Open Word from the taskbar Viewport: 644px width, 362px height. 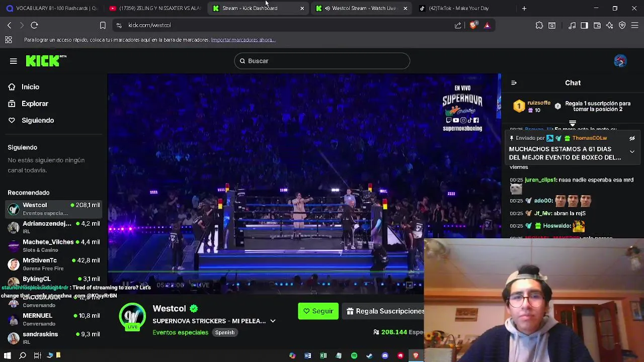click(308, 355)
